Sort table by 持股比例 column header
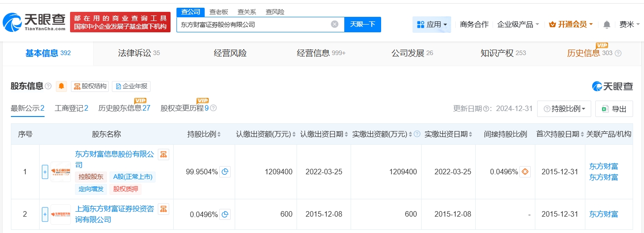Image resolution: width=644 pixels, height=233 pixels. 204,134
